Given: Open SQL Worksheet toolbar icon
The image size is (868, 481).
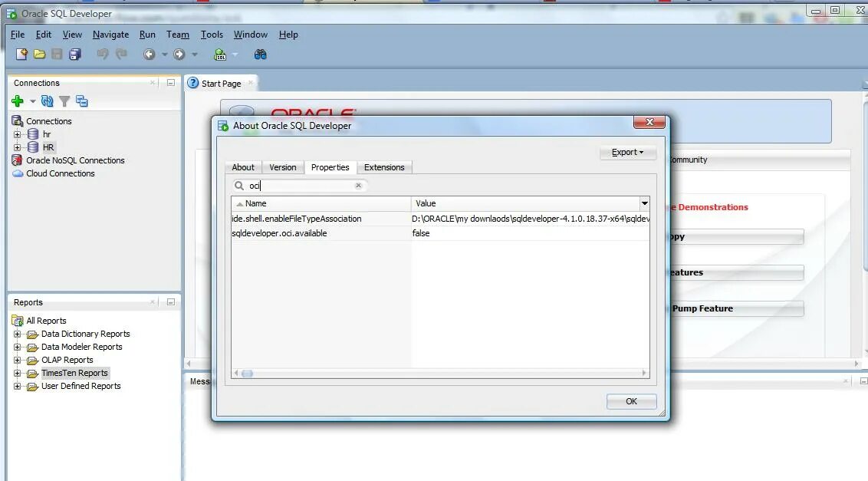Looking at the screenshot, I should point(220,54).
